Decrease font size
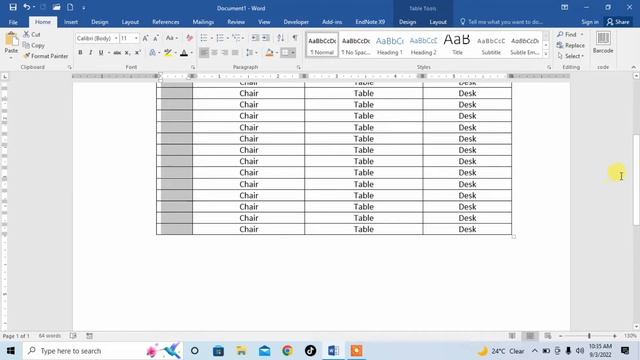640x360 pixels. tap(156, 38)
